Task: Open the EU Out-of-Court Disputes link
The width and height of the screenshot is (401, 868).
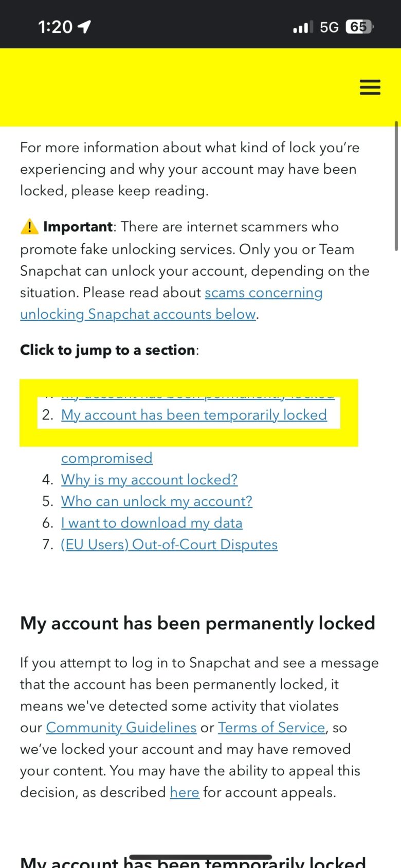Action: 169,544
